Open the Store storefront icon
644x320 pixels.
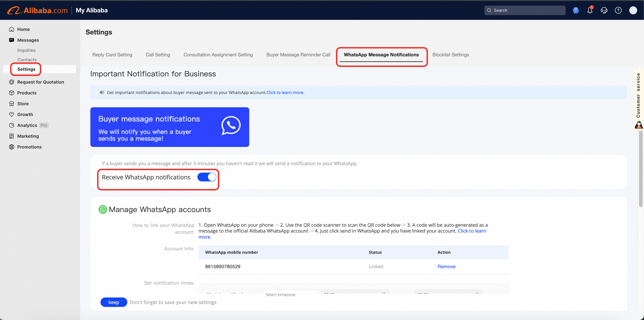11,103
